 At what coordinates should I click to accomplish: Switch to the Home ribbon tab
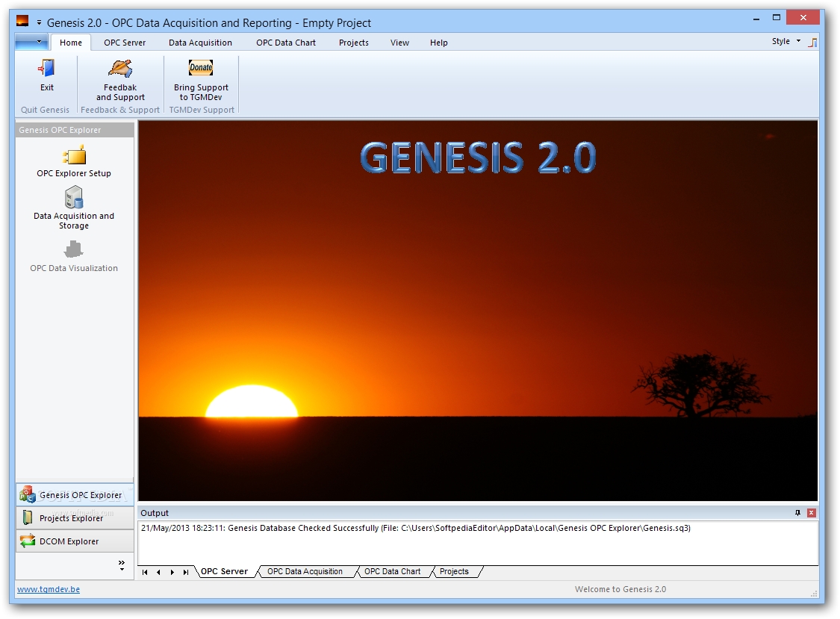[x=71, y=43]
